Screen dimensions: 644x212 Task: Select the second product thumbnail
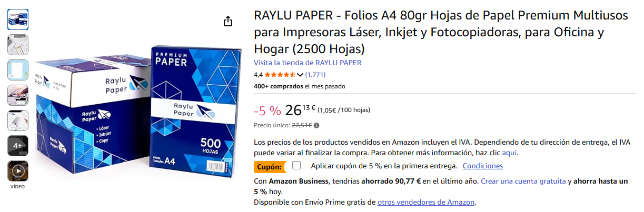[x=18, y=45]
